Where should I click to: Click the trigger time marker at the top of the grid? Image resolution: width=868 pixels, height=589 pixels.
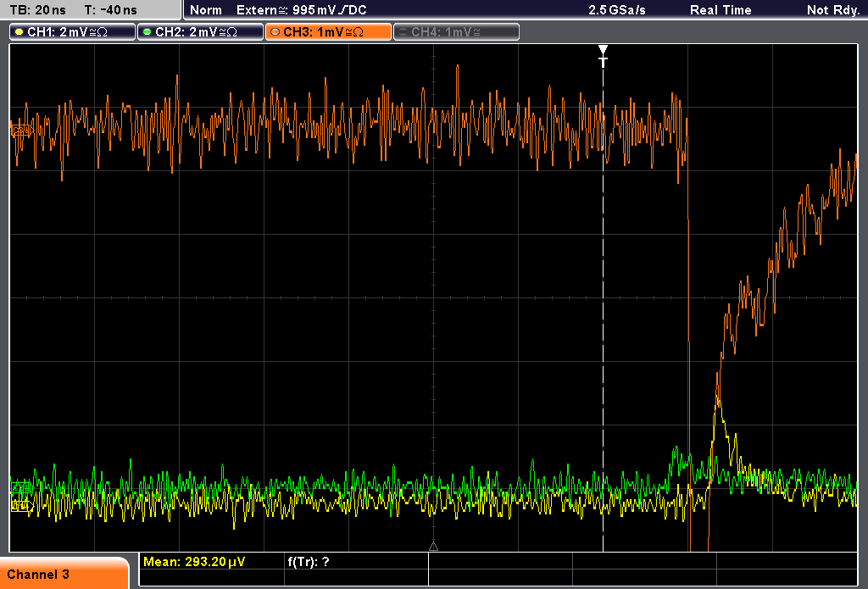pos(603,56)
